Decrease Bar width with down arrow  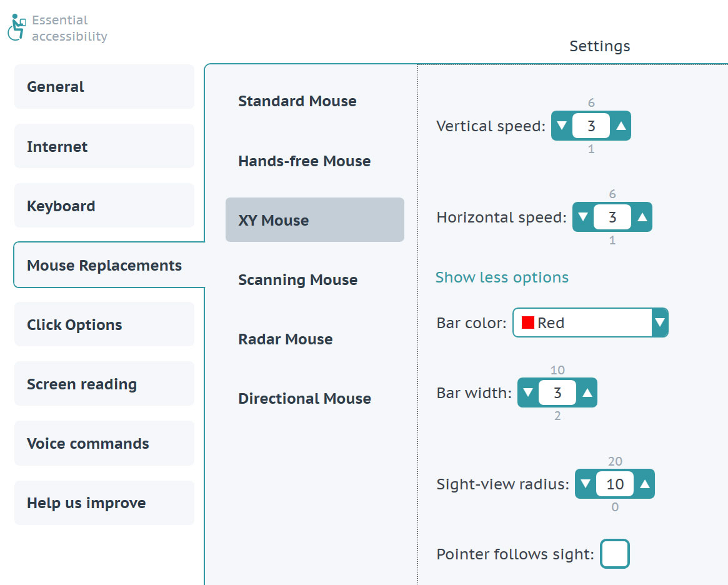[x=528, y=392]
